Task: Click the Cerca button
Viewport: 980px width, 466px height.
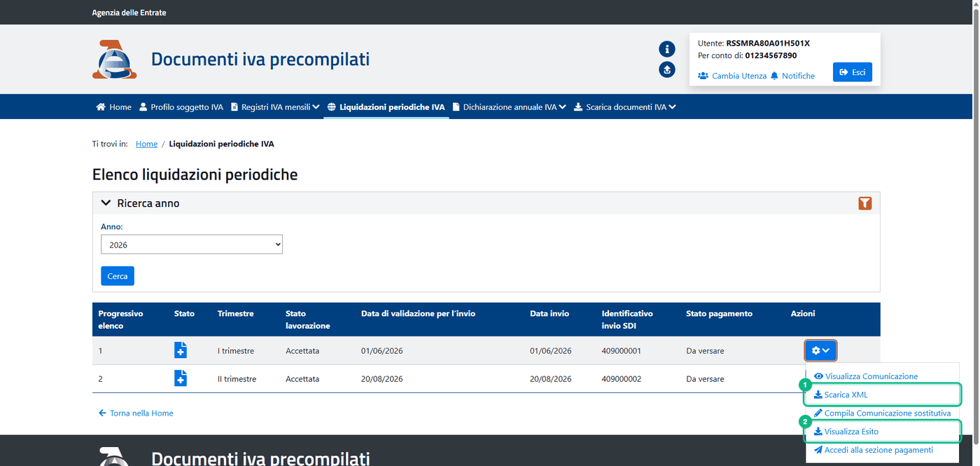Action: 118,276
